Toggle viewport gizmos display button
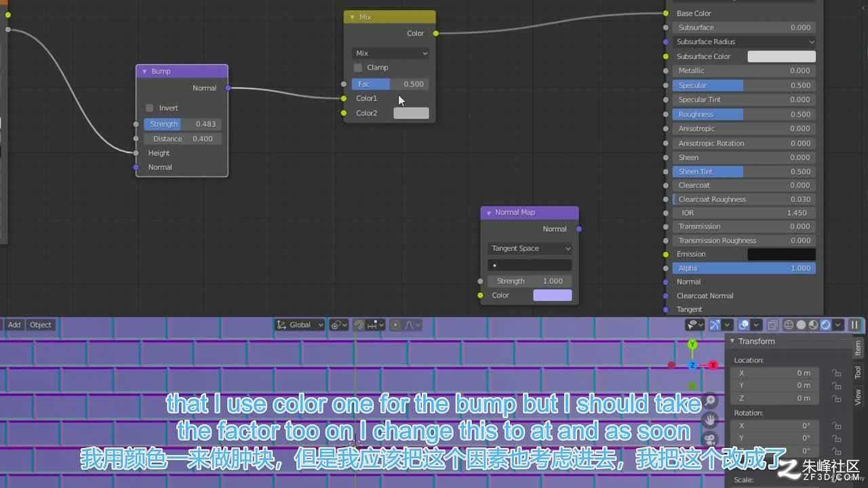 715,325
